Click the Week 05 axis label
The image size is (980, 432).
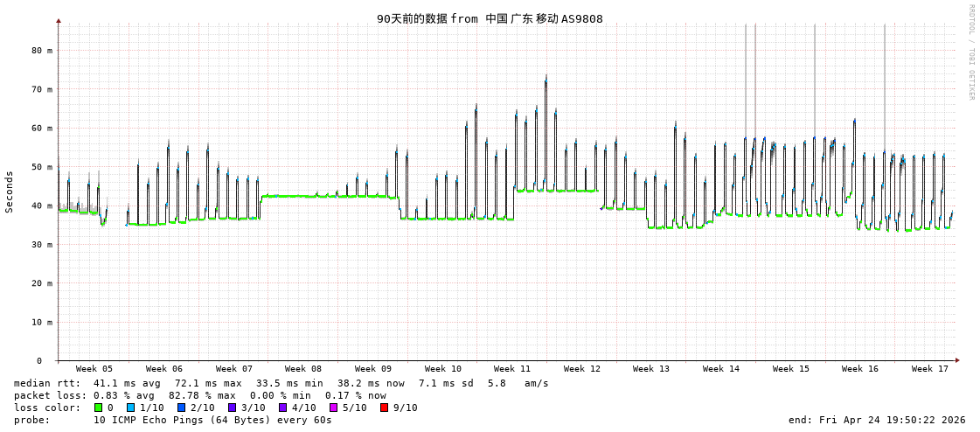point(94,369)
